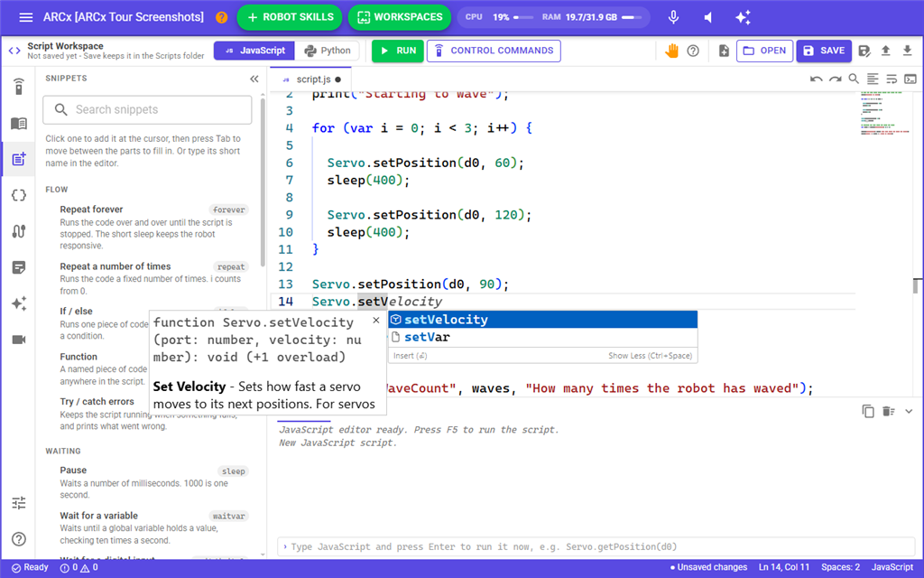Viewport: 924px width, 578px height.
Task: Click the upload arrow icon
Action: click(886, 51)
